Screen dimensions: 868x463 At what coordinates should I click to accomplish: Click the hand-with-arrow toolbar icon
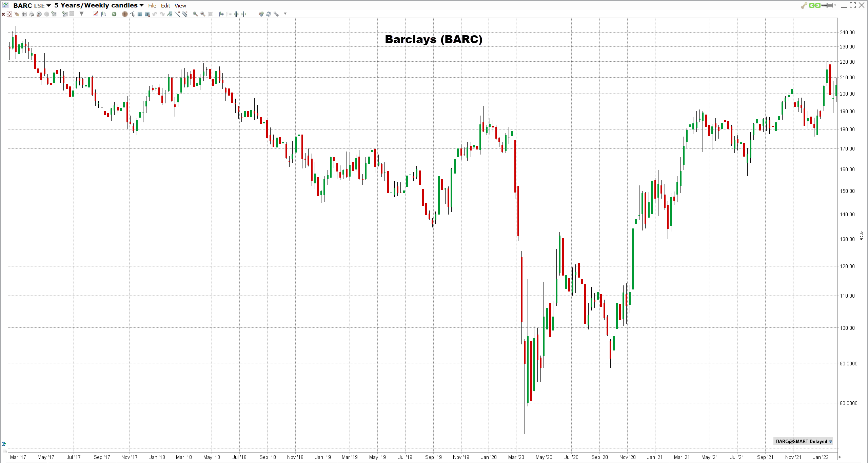(x=17, y=14)
